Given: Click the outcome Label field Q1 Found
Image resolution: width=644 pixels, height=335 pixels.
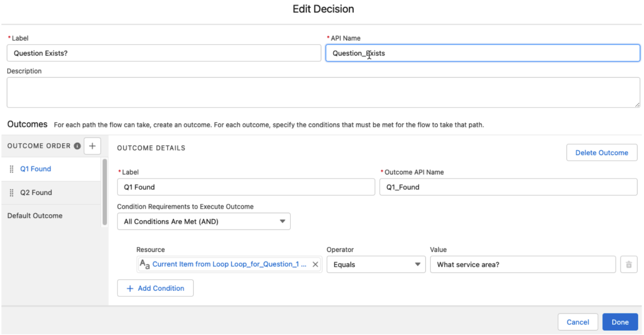Looking at the screenshot, I should click(x=246, y=187).
